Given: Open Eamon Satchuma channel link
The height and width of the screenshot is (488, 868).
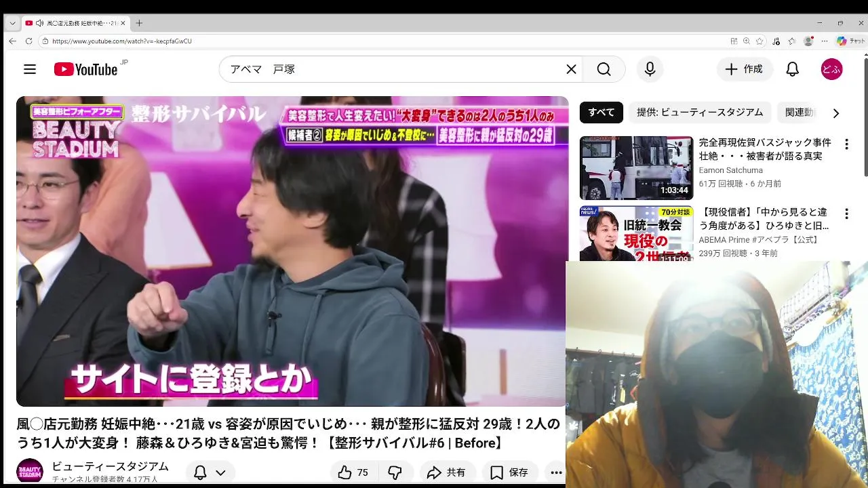Looking at the screenshot, I should click(730, 170).
